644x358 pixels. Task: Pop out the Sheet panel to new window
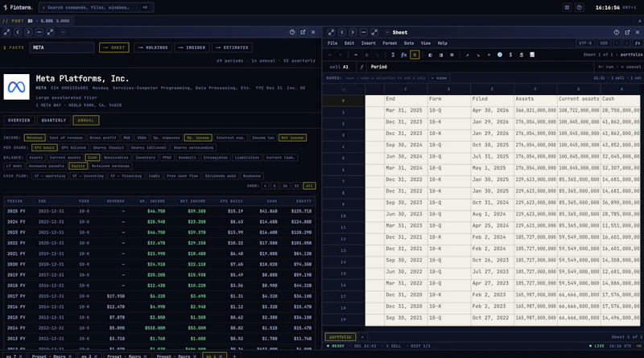[x=627, y=32]
